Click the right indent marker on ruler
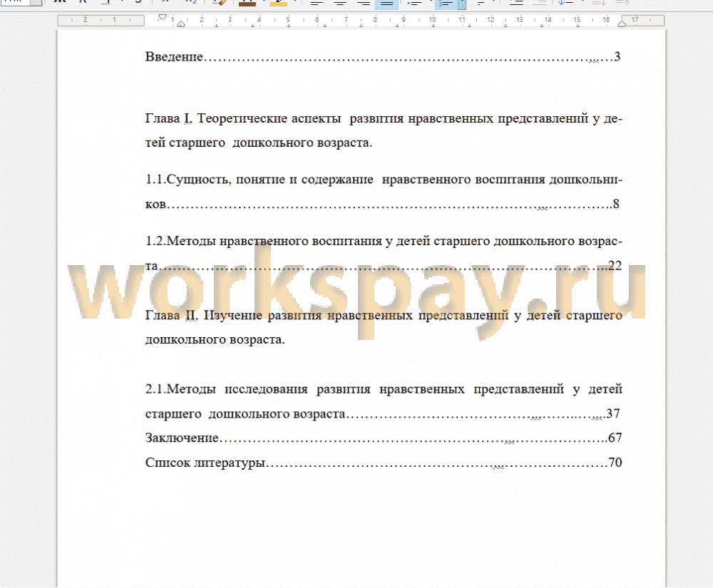The height and width of the screenshot is (588, 713). [x=622, y=24]
